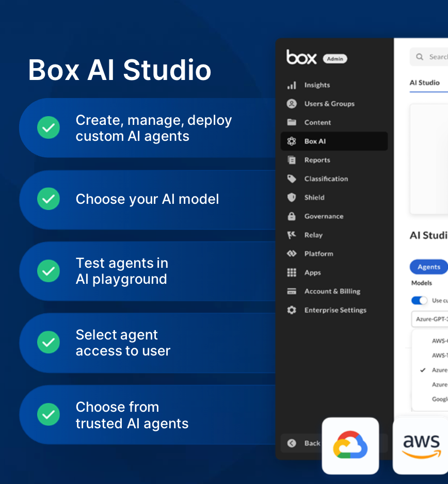Click the AWS logo tile
This screenshot has height=484, width=448.
point(421,446)
